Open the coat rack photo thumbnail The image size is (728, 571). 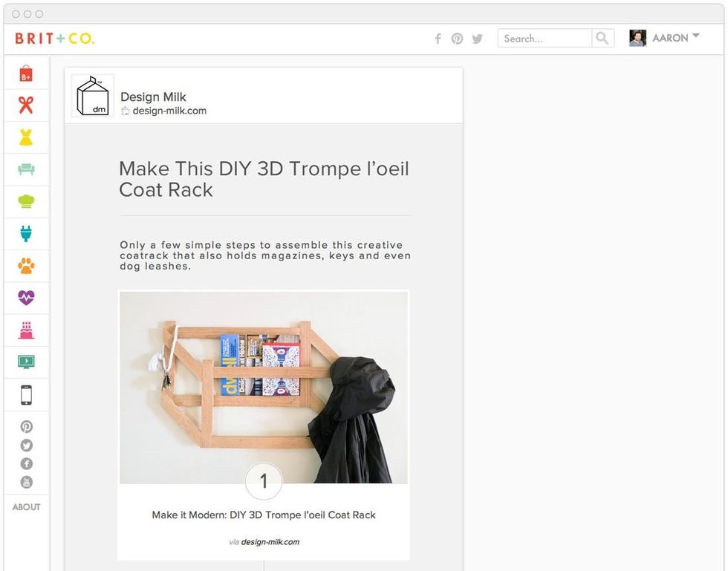(263, 386)
